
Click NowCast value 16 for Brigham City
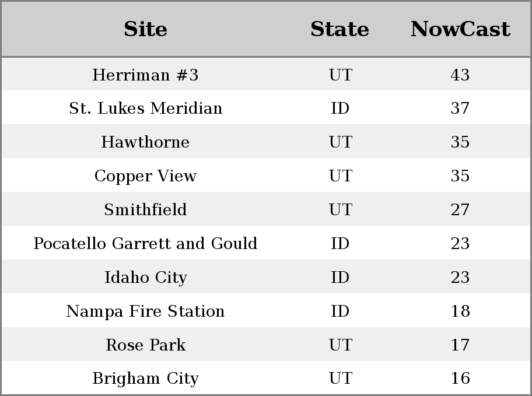[x=460, y=378]
